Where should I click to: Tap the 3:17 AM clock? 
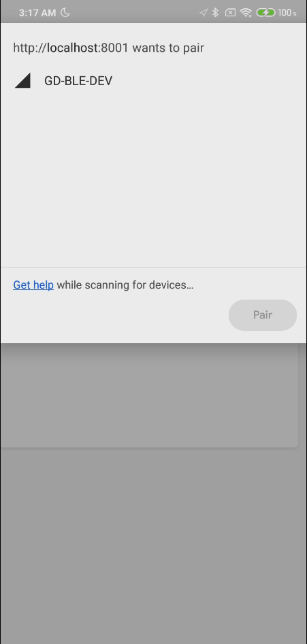click(x=37, y=13)
